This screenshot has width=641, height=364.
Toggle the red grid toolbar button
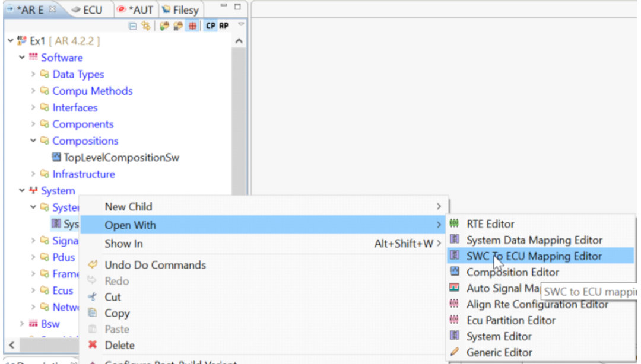[192, 26]
